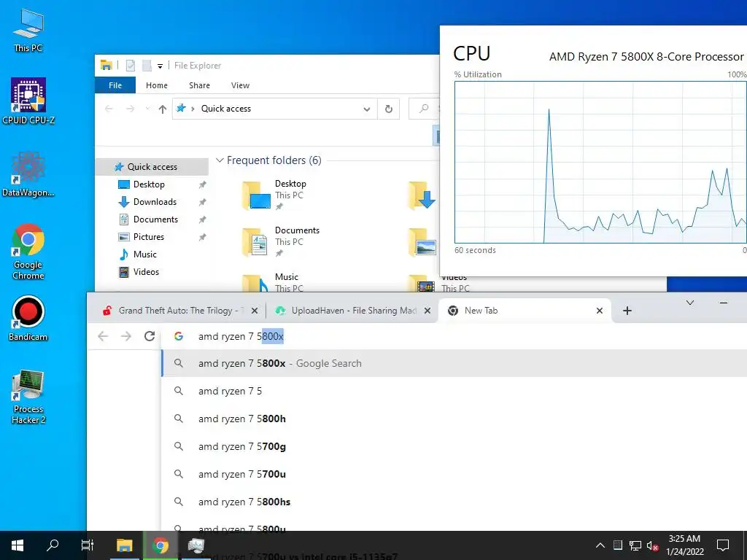Switch to UploadHaven Chrome tab
Screen dimensions: 747x560
point(347,311)
